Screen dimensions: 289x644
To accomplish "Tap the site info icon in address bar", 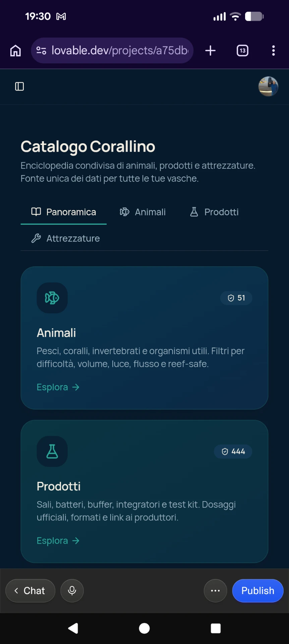I will point(41,51).
